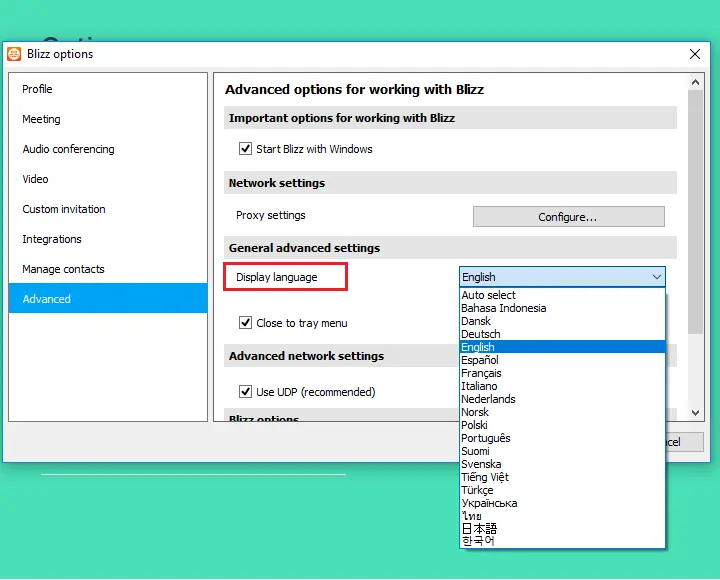Click the Advanced network settings heading
720x580 pixels.
[x=306, y=356]
